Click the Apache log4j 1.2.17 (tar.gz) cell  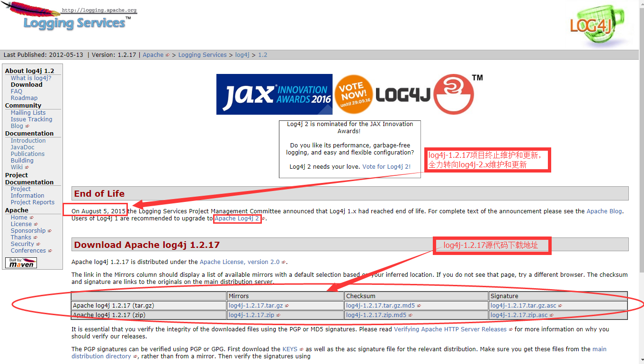(x=149, y=306)
